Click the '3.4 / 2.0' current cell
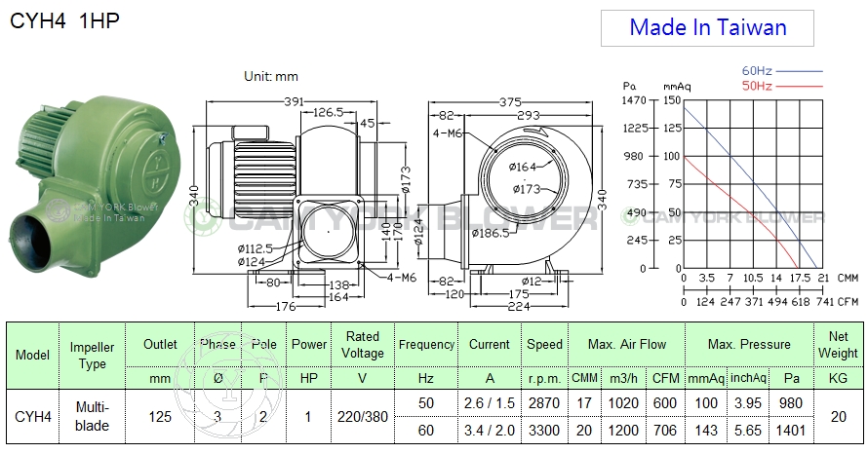The width and height of the screenshot is (868, 454). pos(490,431)
